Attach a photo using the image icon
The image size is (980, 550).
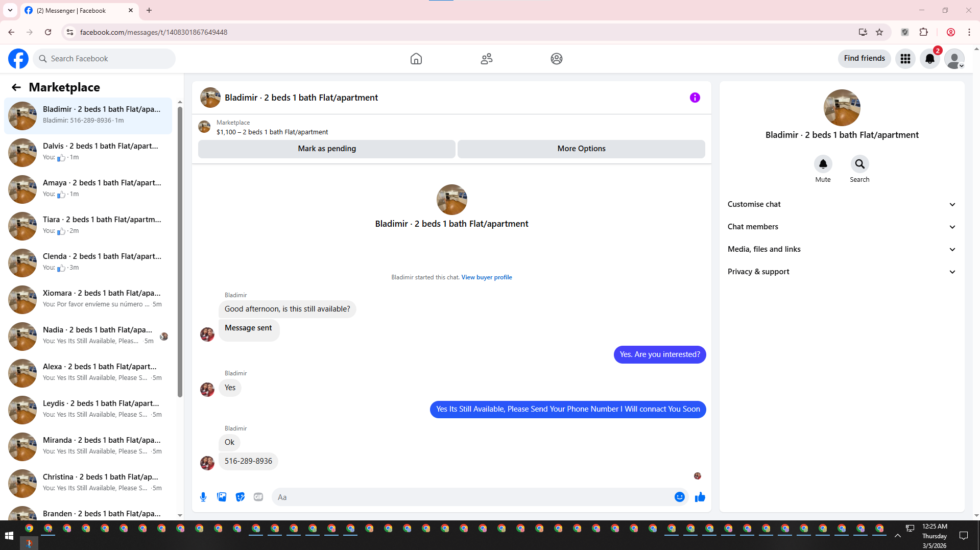[222, 497]
